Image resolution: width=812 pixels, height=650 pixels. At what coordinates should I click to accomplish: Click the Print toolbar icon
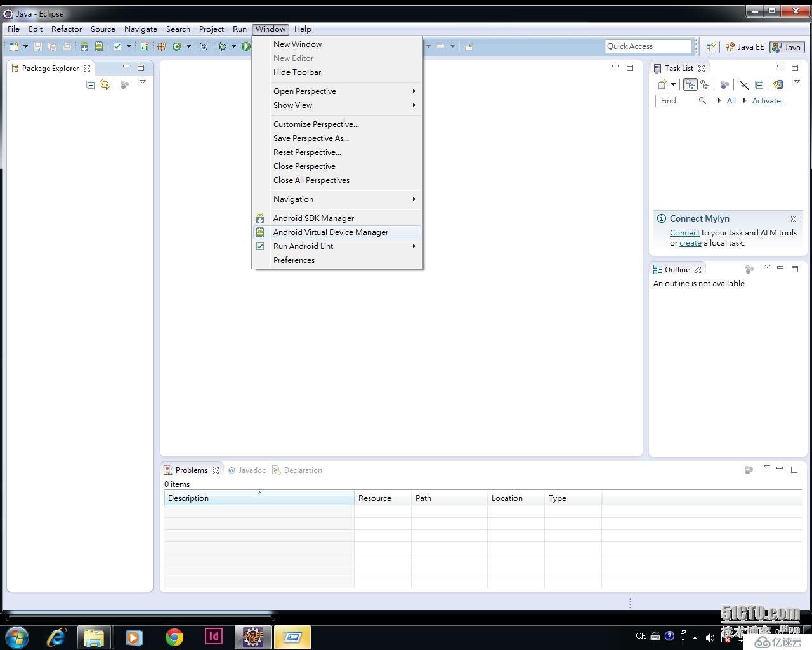pos(67,46)
